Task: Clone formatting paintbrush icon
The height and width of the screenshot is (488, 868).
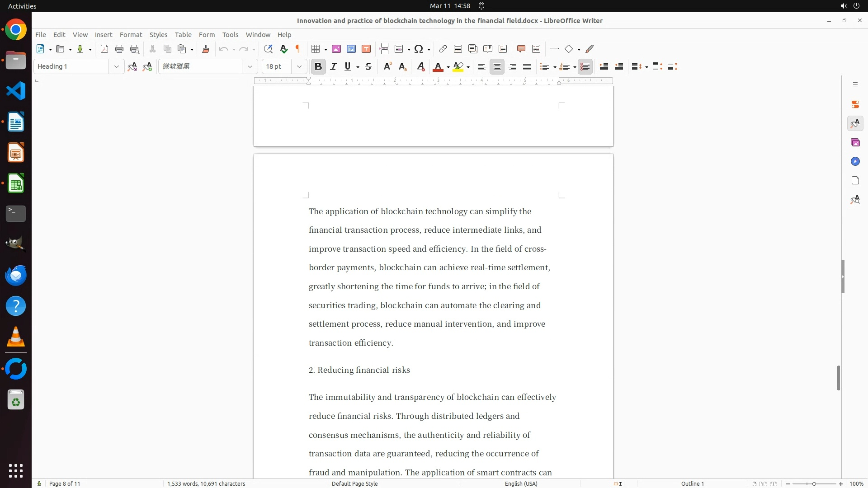Action: [x=206, y=49]
